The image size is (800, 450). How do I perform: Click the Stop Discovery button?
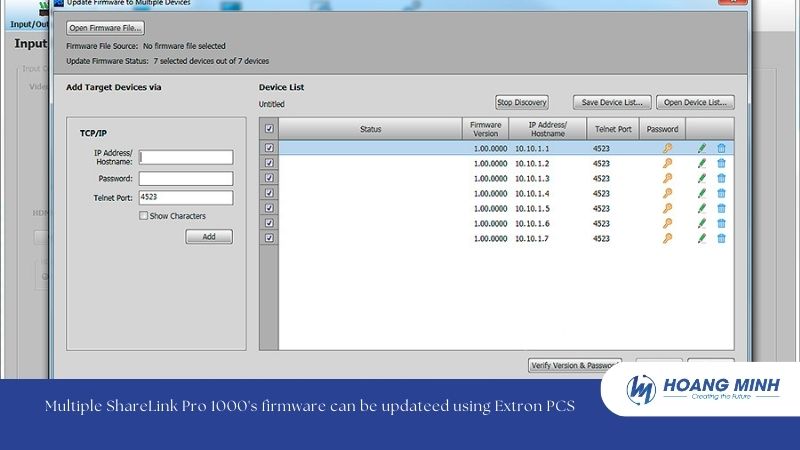tap(521, 103)
